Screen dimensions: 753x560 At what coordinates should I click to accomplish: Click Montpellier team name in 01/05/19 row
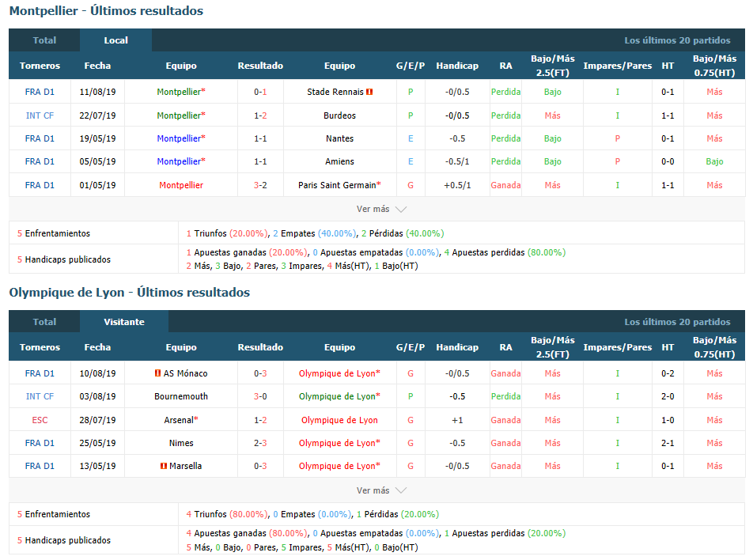click(181, 185)
